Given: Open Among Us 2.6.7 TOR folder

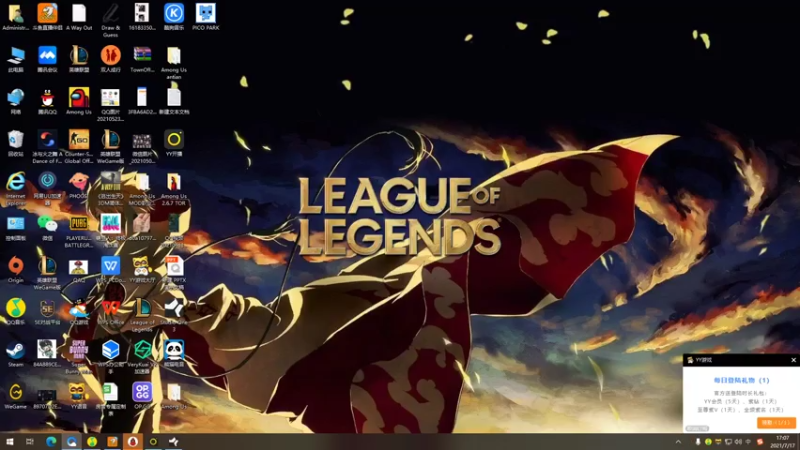Looking at the screenshot, I should click(173, 182).
